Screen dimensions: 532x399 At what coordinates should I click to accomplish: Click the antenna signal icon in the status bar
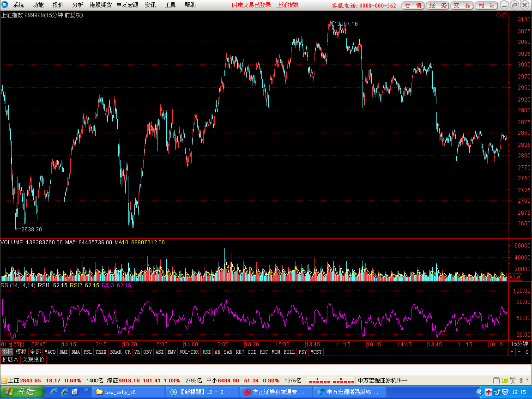[x=513, y=381]
